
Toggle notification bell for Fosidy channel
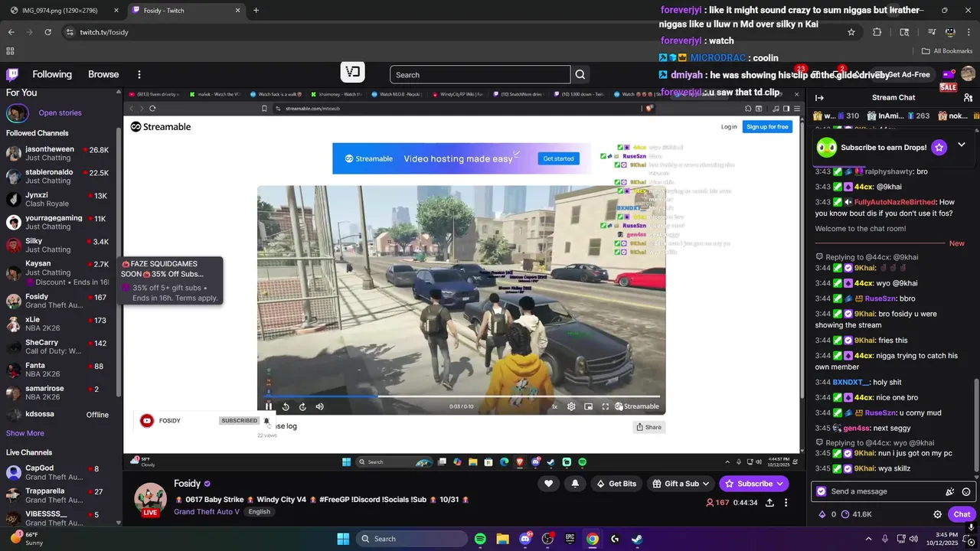pos(575,484)
